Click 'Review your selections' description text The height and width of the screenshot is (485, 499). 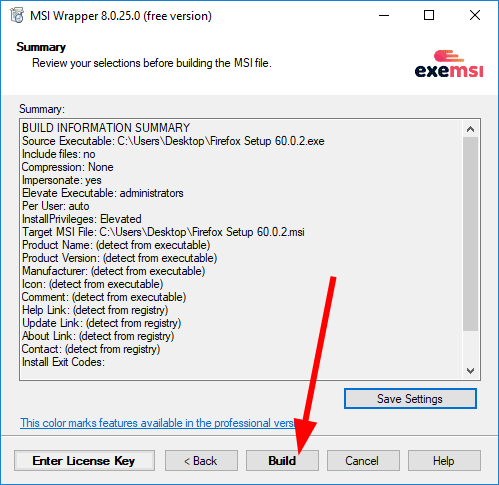tap(152, 63)
